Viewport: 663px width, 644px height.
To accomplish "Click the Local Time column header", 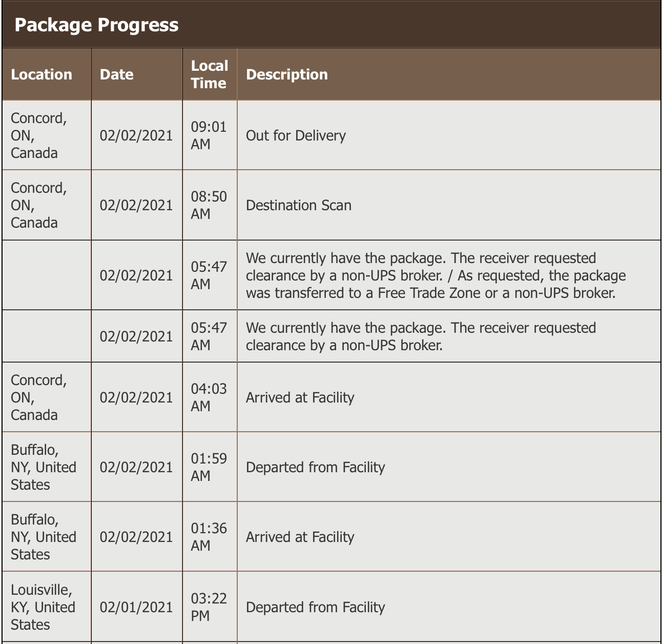I will 209,74.
